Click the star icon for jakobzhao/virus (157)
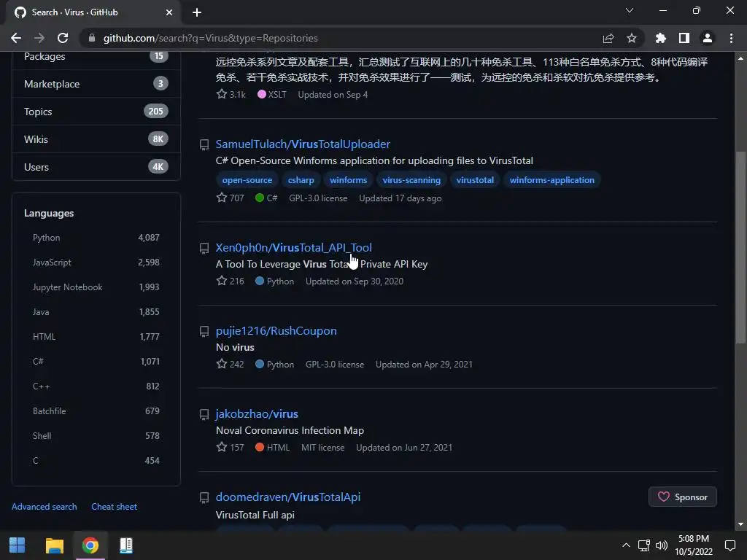 [x=222, y=447]
